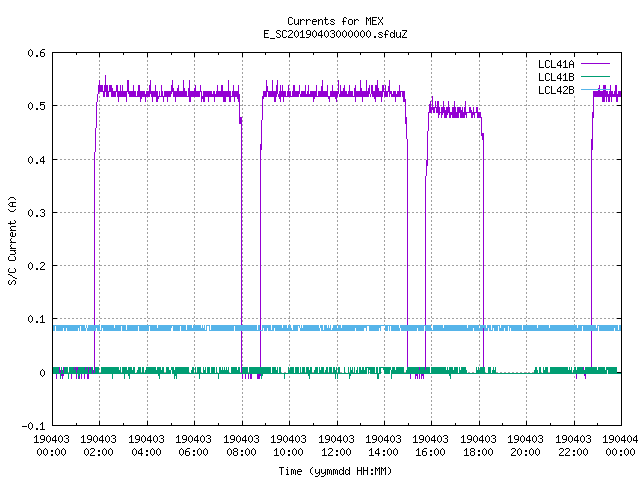Click the 22:00 x-axis time label
Viewport: 640px width, 480px height.
tap(573, 452)
